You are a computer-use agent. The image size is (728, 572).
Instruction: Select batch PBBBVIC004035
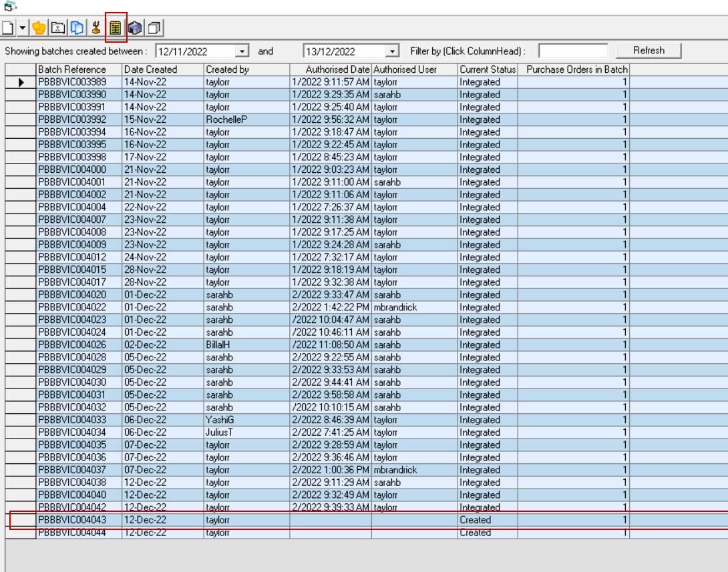(x=79, y=445)
